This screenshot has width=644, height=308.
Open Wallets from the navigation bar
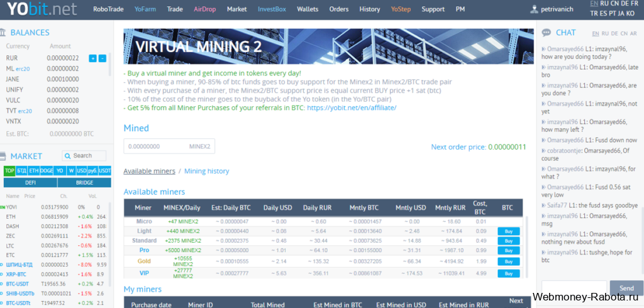308,9
